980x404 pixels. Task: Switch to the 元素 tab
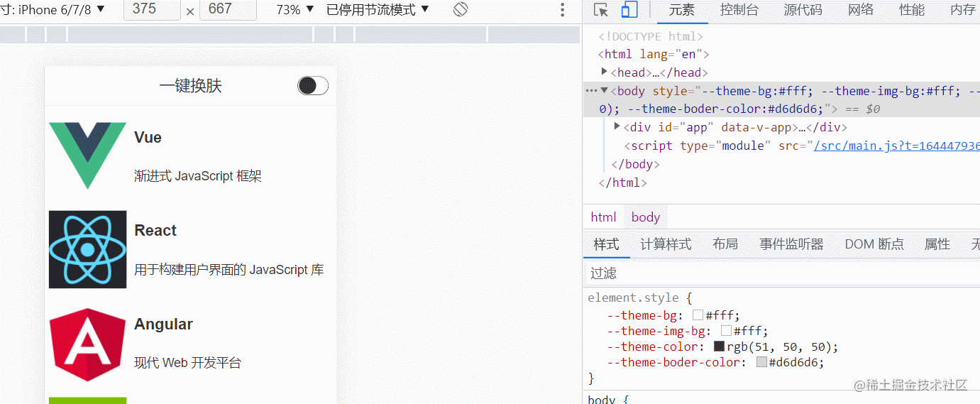tap(682, 10)
